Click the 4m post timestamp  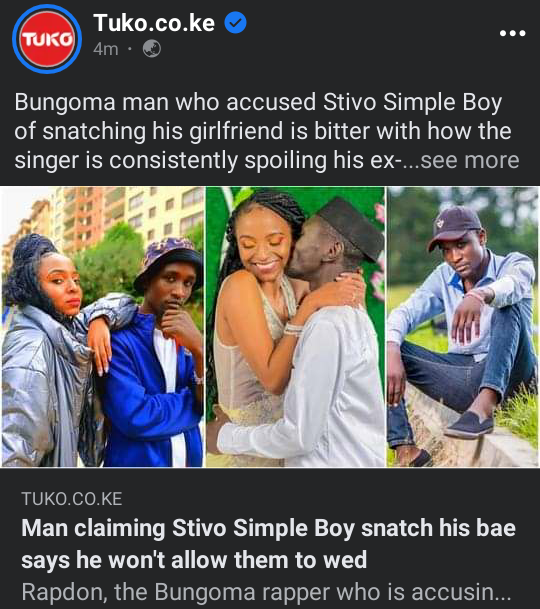click(106, 49)
